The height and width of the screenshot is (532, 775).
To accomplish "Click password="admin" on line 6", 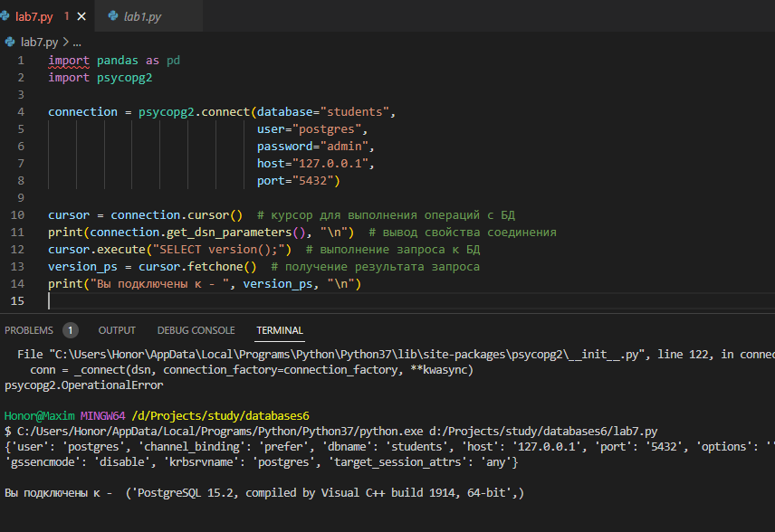I will click(x=312, y=147).
